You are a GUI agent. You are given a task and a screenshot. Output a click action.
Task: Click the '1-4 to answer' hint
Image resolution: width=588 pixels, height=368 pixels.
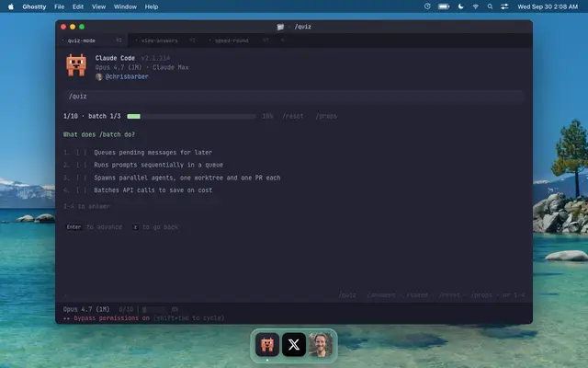click(x=86, y=206)
